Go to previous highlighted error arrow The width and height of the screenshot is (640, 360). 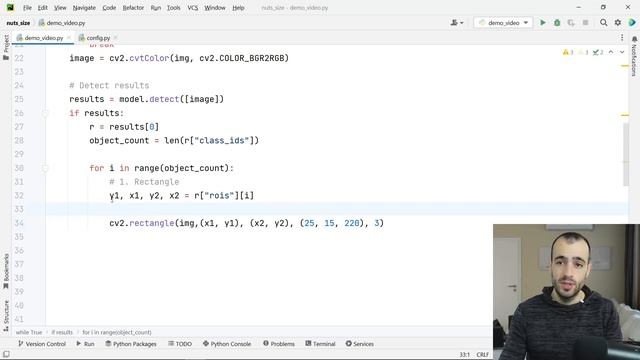click(611, 52)
